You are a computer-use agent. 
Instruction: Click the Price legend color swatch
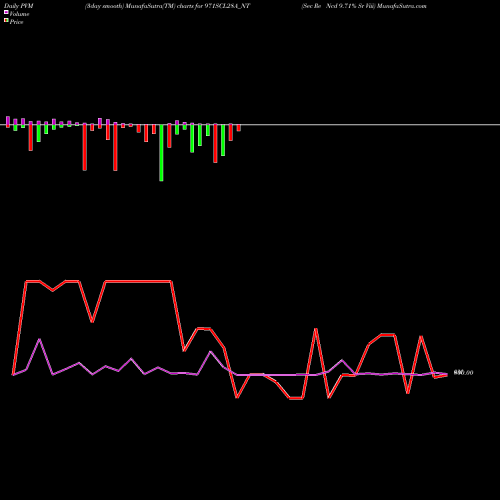pyautogui.click(x=6, y=21)
